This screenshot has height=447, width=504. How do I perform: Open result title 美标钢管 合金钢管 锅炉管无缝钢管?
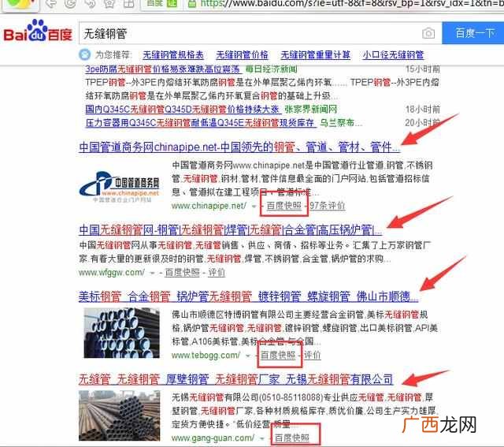click(249, 296)
